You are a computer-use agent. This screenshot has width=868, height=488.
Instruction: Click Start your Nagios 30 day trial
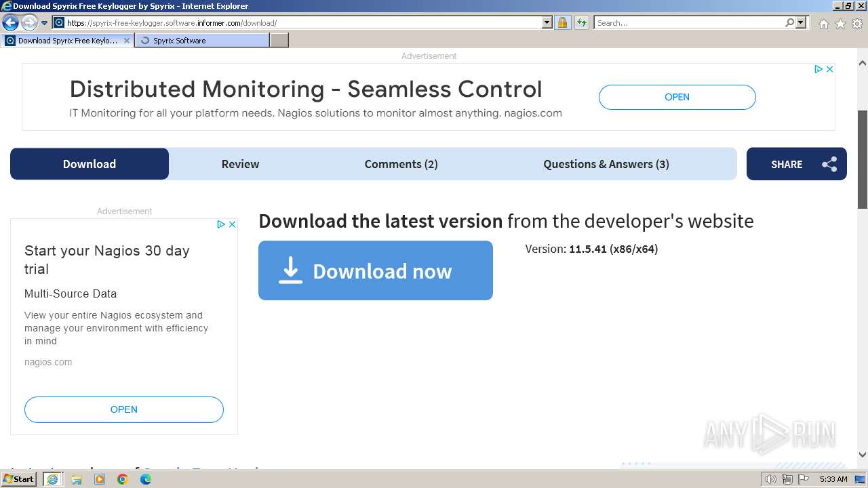107,260
